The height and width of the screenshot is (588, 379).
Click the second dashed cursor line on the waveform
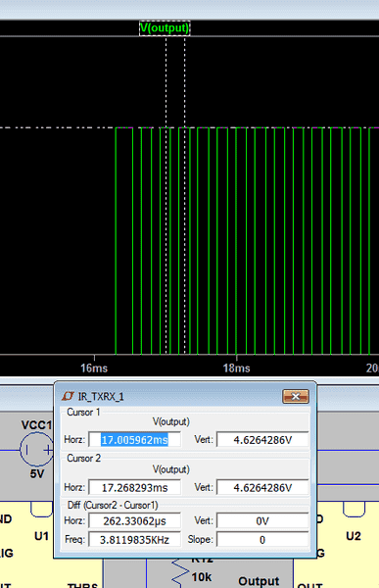184,195
